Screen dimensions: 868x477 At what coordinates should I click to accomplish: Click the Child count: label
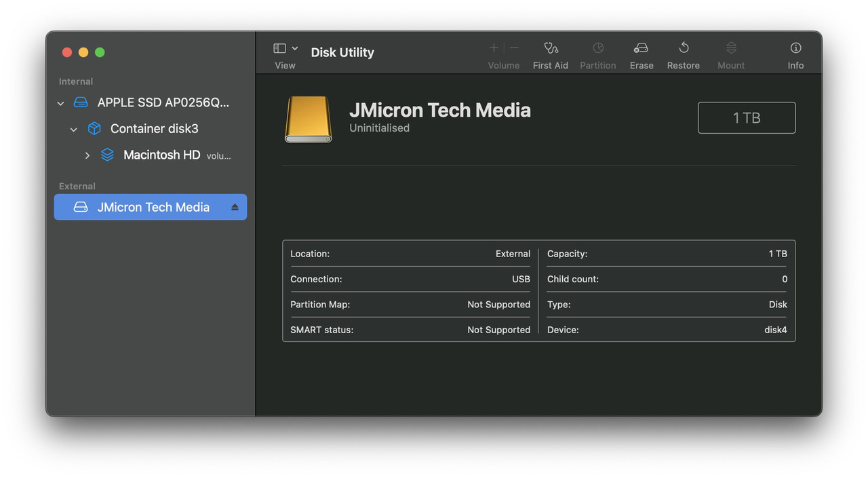point(573,279)
